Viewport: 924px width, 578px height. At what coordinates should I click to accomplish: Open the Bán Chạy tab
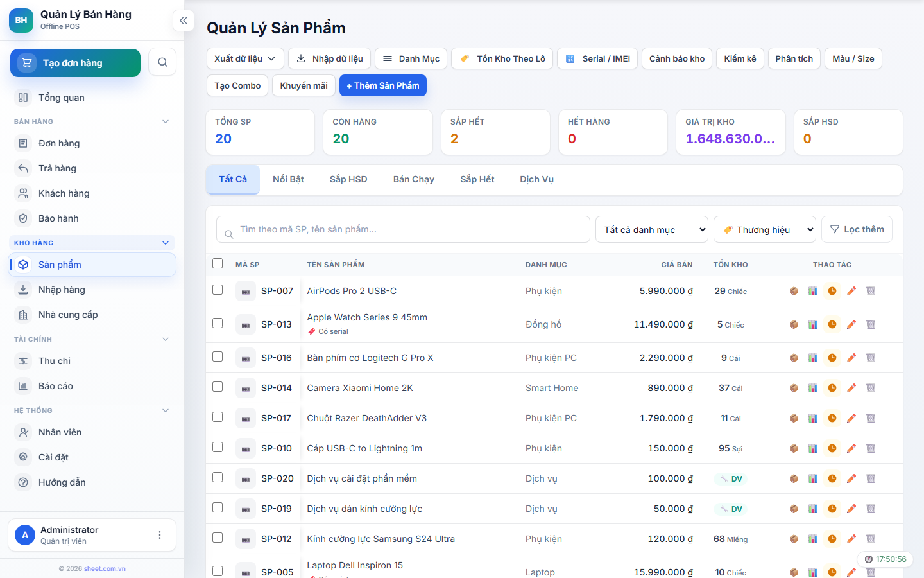point(414,179)
